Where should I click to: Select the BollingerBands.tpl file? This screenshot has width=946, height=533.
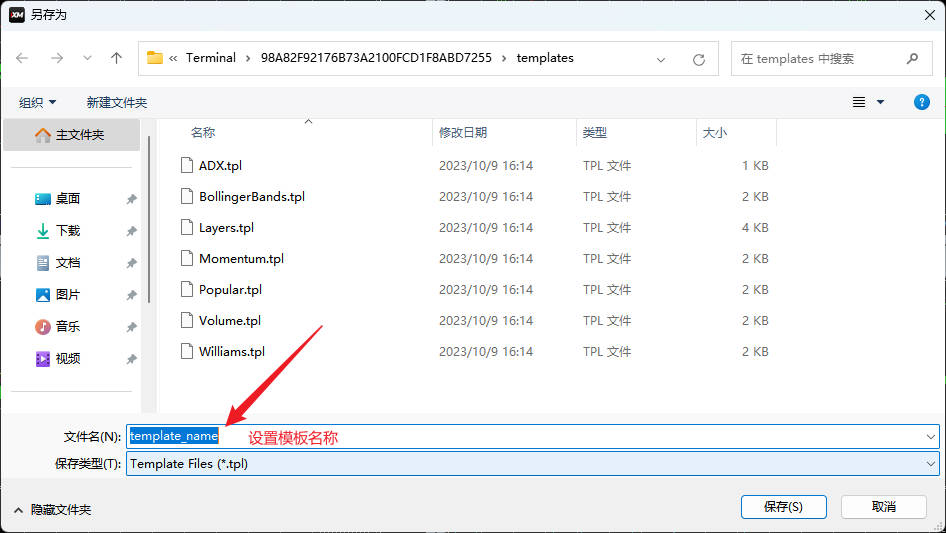tap(252, 197)
